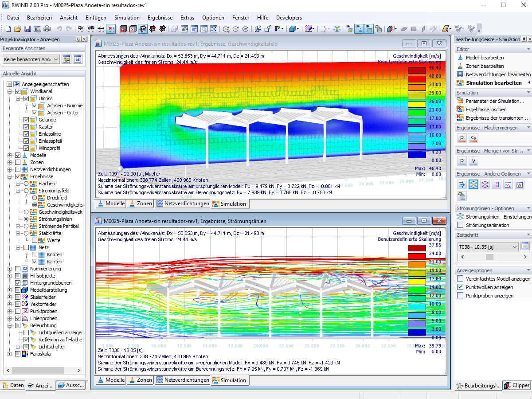The height and width of the screenshot is (399, 532).
Task: Open the Zeitschritt T038 - 10.35 [s] dropdown
Action: [487, 247]
